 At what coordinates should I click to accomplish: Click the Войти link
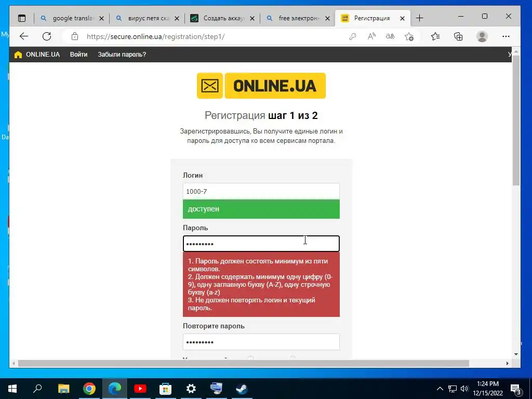pyautogui.click(x=79, y=55)
